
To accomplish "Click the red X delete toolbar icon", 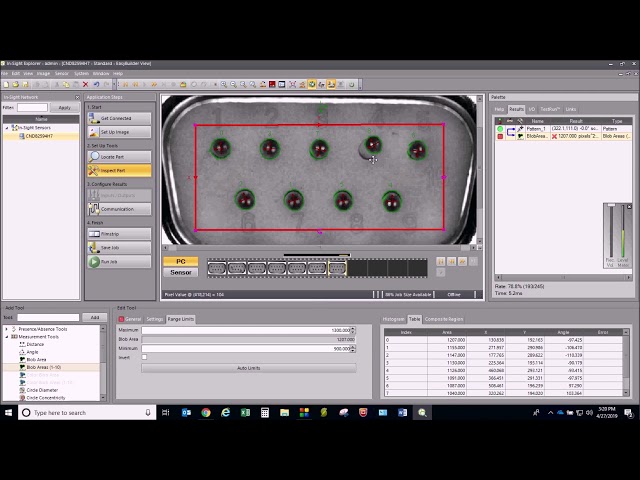I will pos(85,84).
